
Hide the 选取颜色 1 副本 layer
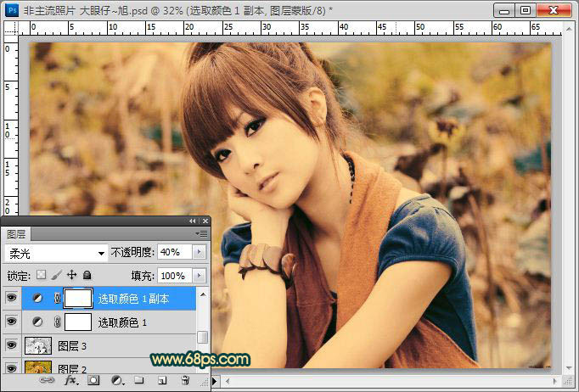[x=10, y=298]
